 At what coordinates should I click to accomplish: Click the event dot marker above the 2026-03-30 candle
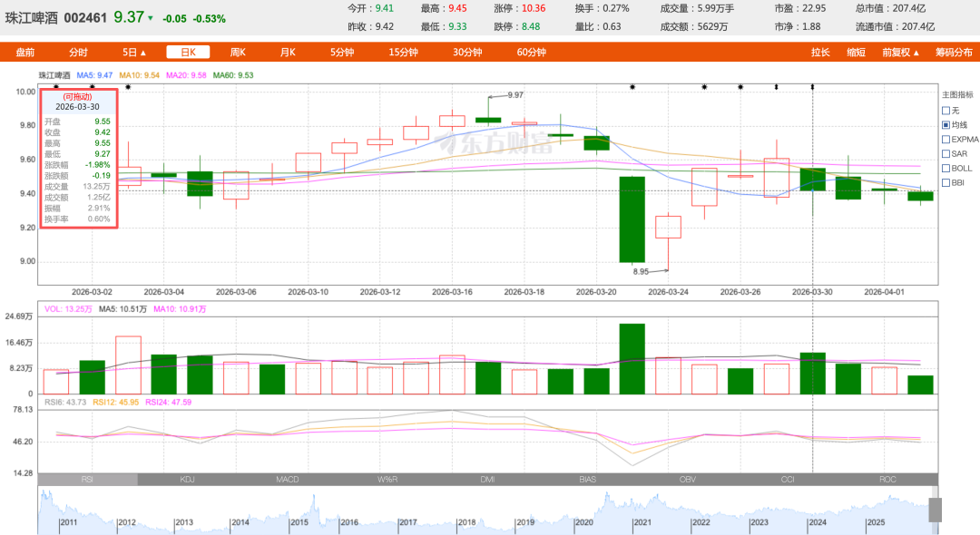(812, 87)
